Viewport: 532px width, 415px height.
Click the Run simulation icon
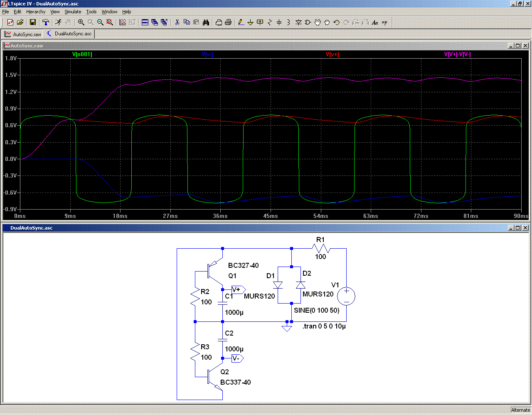tap(59, 22)
